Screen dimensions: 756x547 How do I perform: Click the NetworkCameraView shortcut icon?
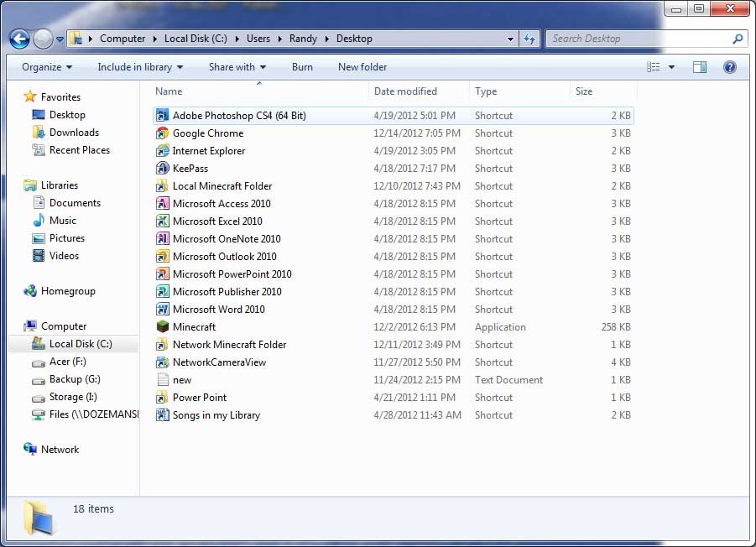(x=163, y=362)
